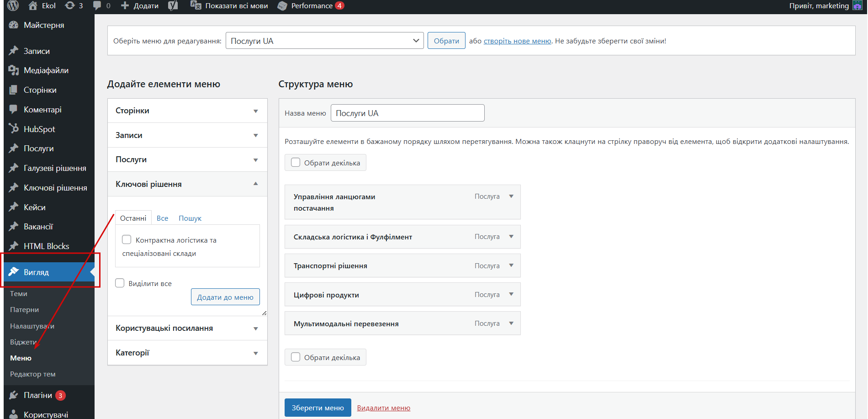Open Віджети submenu under Вигляд
The image size is (868, 419).
coord(23,342)
